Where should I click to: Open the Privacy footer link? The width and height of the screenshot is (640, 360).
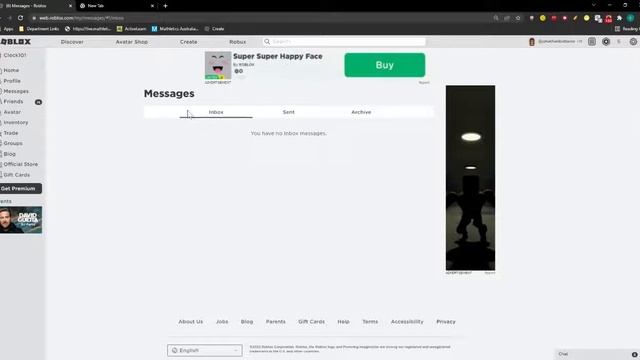pos(446,322)
